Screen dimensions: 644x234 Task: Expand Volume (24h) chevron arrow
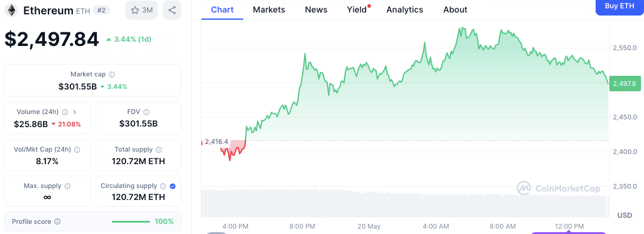(75, 112)
